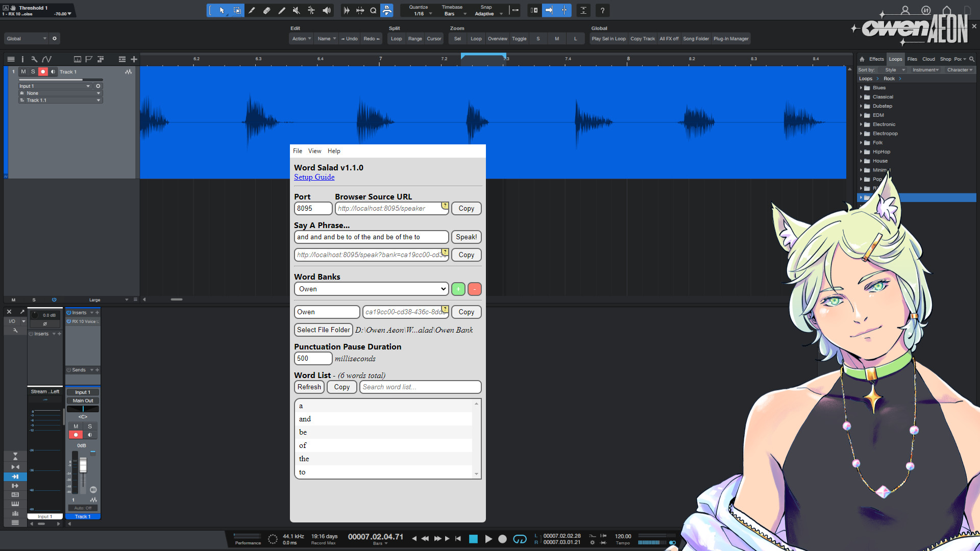
Task: Mute Track 1 in the arrangement
Action: pos(23,72)
